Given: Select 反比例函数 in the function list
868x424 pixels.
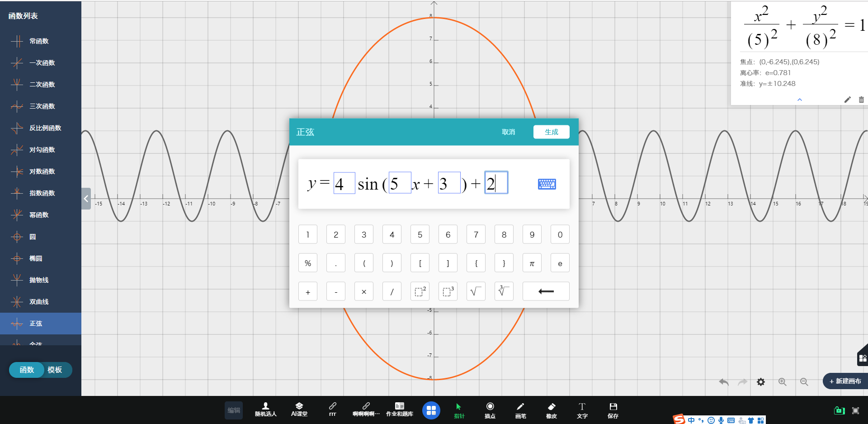Looking at the screenshot, I should (41, 128).
